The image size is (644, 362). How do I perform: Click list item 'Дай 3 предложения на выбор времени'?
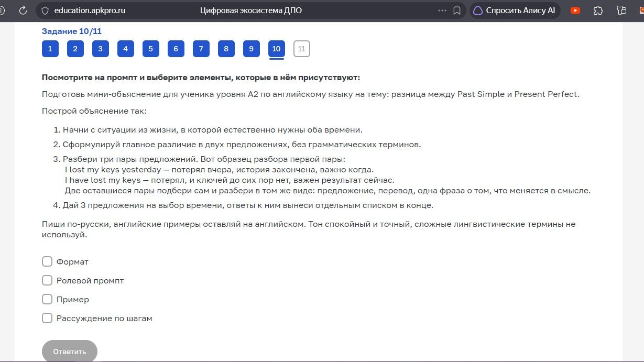coord(248,205)
